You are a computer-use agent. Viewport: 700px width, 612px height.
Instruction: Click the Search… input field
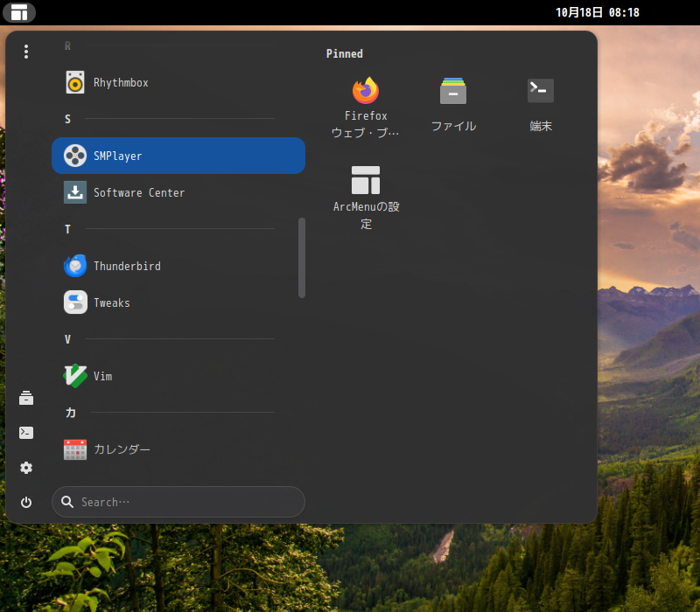(178, 502)
